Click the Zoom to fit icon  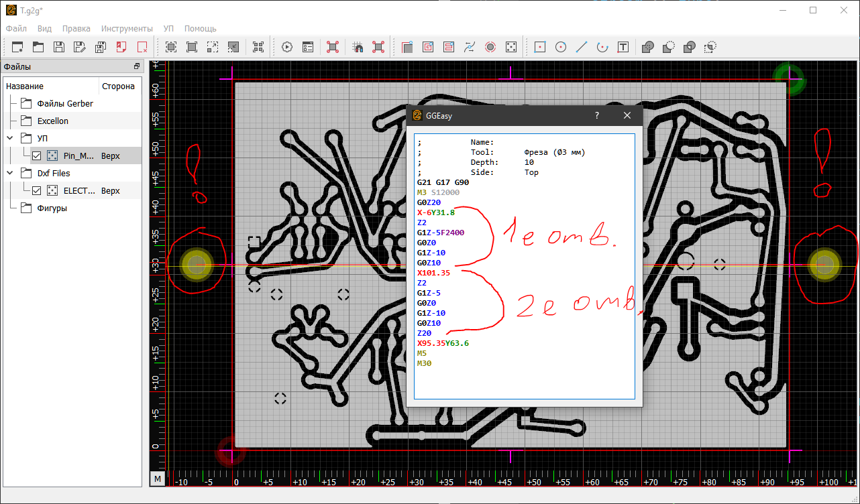(171, 47)
